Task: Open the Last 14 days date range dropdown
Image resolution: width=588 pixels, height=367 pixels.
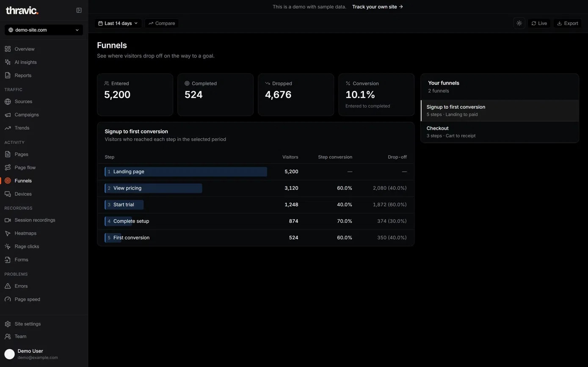Action: (x=118, y=23)
